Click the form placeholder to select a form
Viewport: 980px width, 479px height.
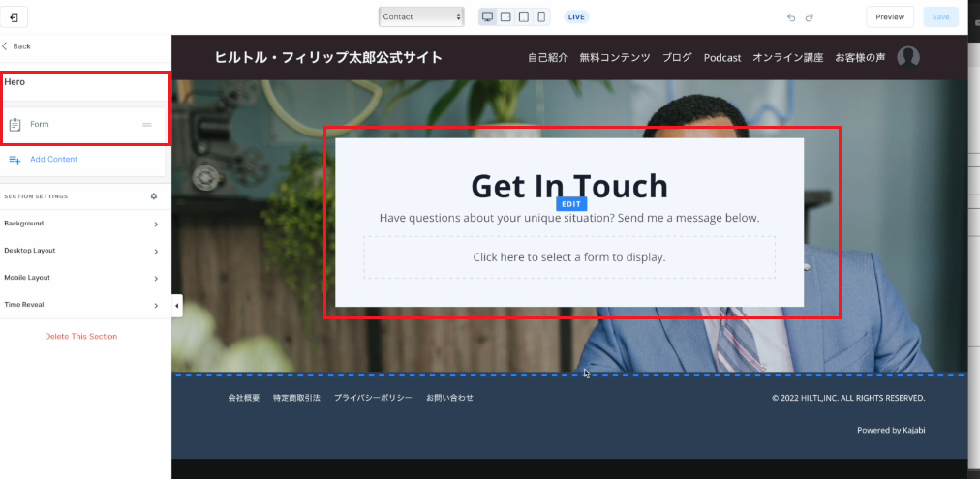569,257
